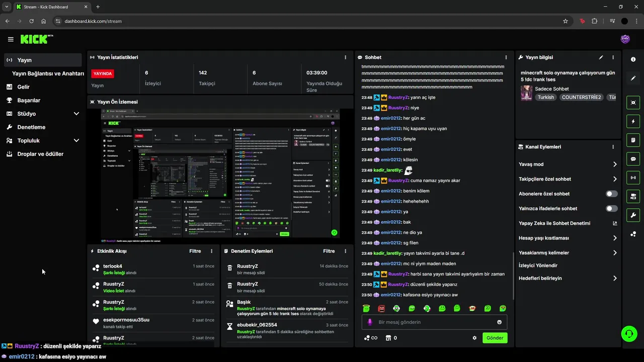Select Yayın in the sidebar

point(43,60)
